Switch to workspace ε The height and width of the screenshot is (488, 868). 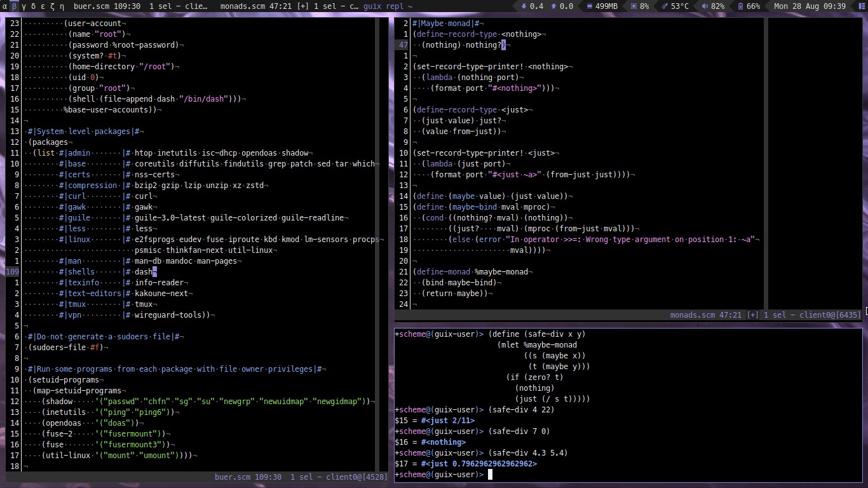(43, 6)
